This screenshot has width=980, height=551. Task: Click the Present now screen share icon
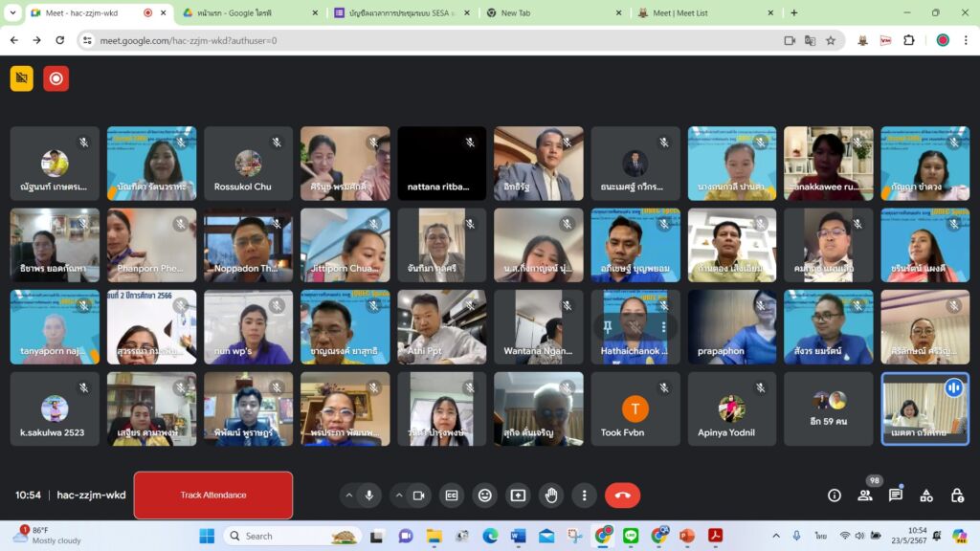point(518,495)
